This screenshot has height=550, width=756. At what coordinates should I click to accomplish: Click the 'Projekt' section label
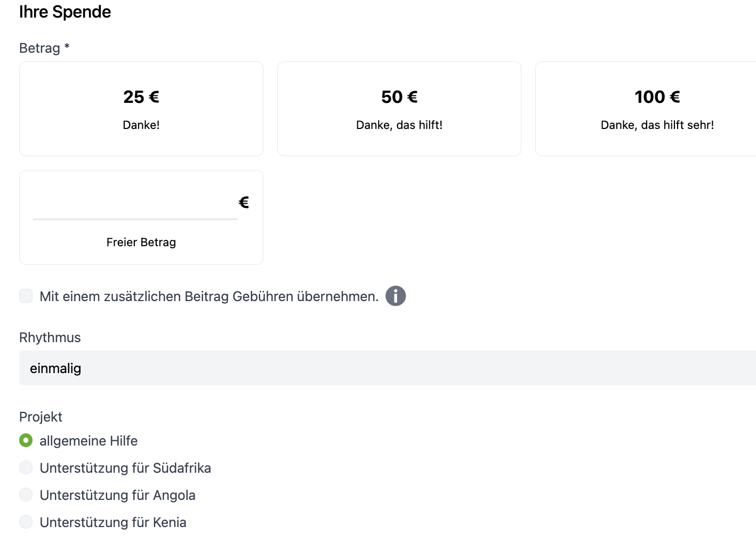(x=41, y=417)
